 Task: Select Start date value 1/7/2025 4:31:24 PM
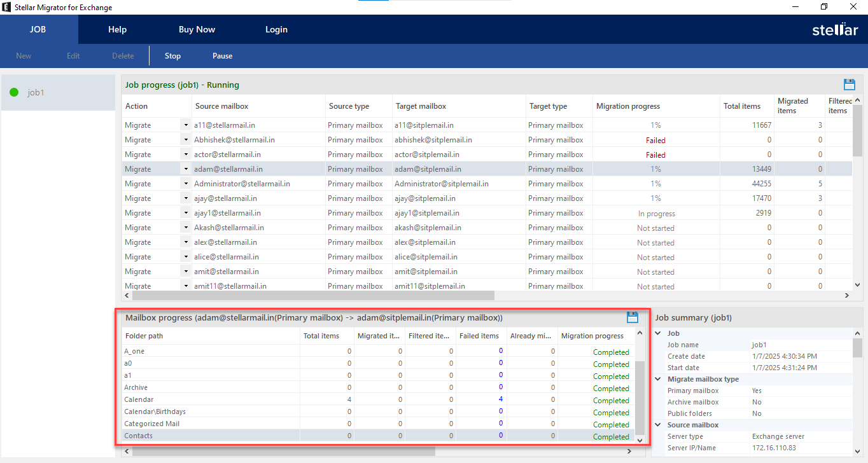pyautogui.click(x=784, y=368)
